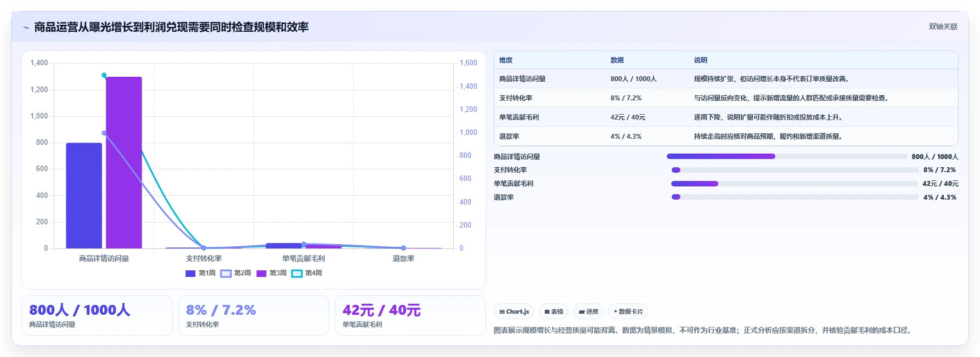980x357 pixels.
Task: Toggle the 第4周 legend series
Action: tap(307, 273)
